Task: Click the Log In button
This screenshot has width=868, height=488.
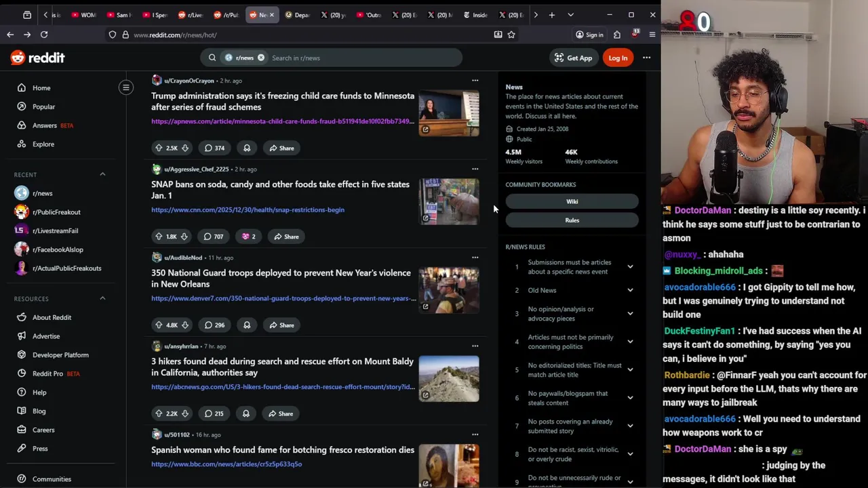Action: pyautogui.click(x=618, y=58)
